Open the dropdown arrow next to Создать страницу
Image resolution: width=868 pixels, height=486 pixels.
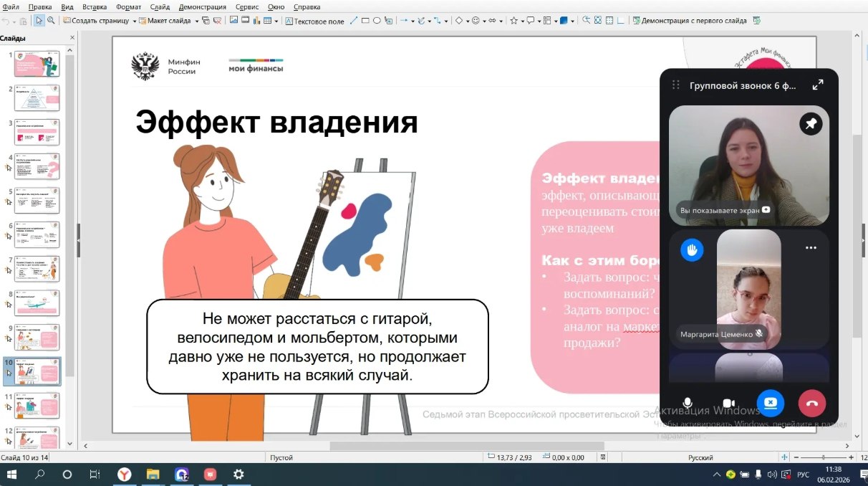(x=135, y=22)
